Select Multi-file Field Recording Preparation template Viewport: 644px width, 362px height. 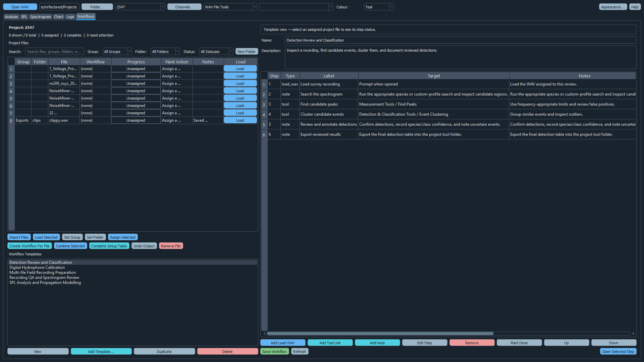(x=133, y=273)
